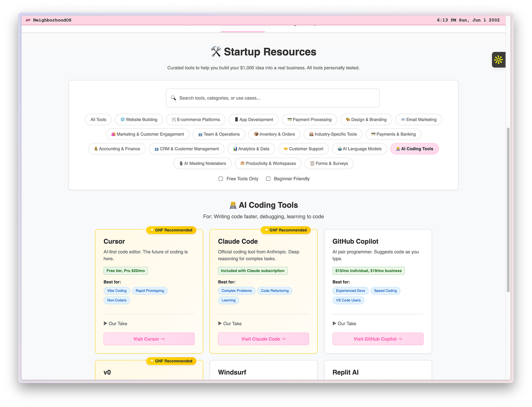The width and height of the screenshot is (532, 407).
Task: Choose AI Language Models category
Action: point(360,149)
